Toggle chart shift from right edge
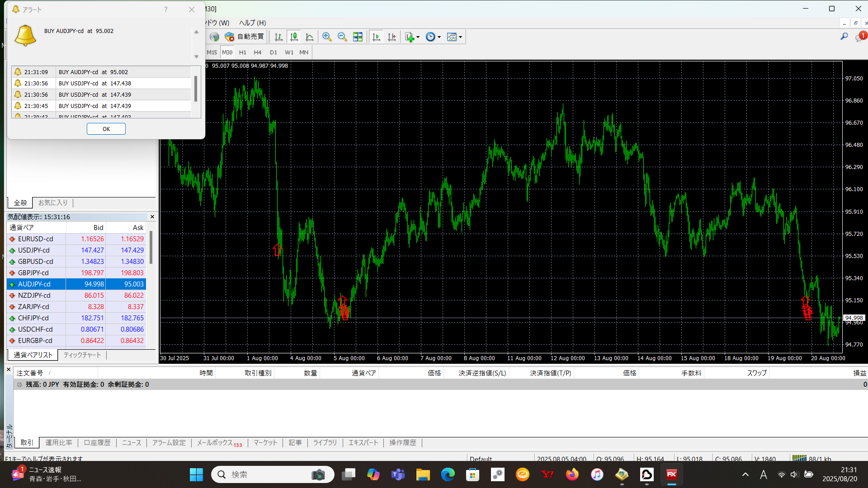 [392, 37]
